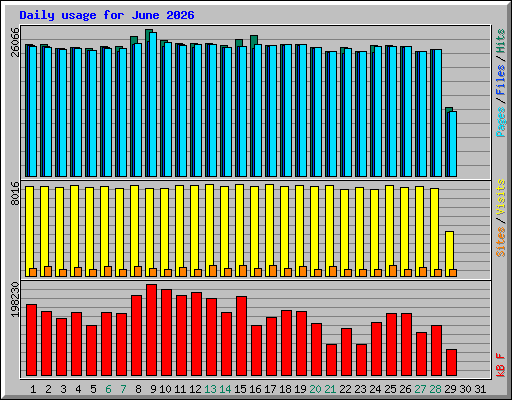Click day 29 on the date axis
This screenshot has height=400, width=512.
click(450, 389)
